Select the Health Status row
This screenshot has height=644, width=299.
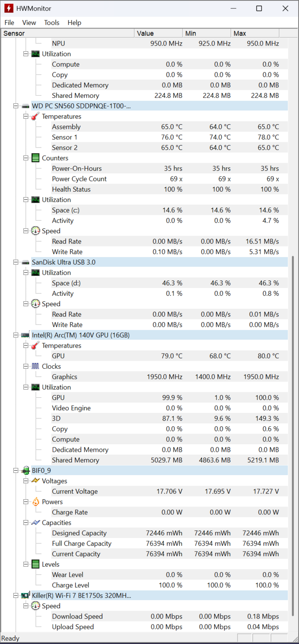point(71,189)
